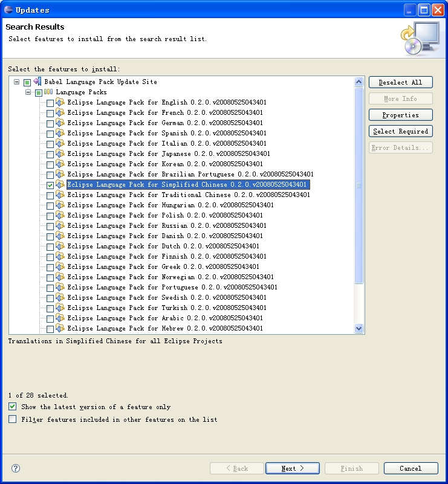Click the feature icon for Italian language pack
448x484 pixels.
[60, 143]
